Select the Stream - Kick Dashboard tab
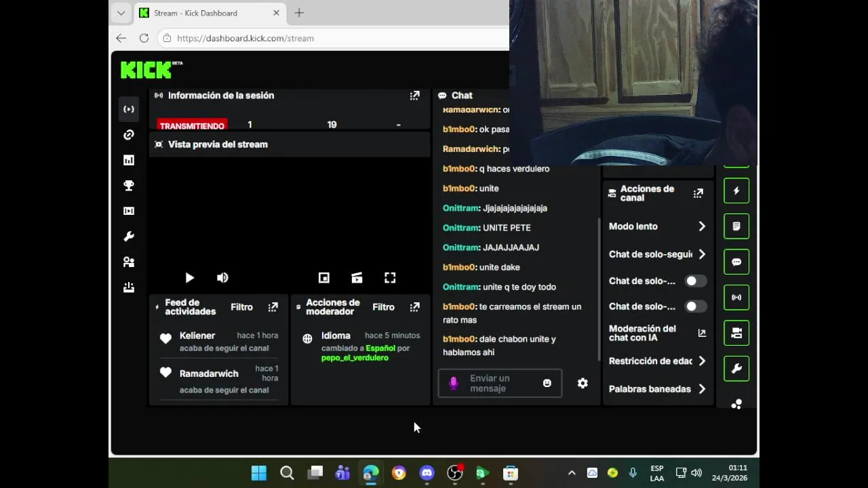Viewport: 868px width, 488px height. pos(210,13)
